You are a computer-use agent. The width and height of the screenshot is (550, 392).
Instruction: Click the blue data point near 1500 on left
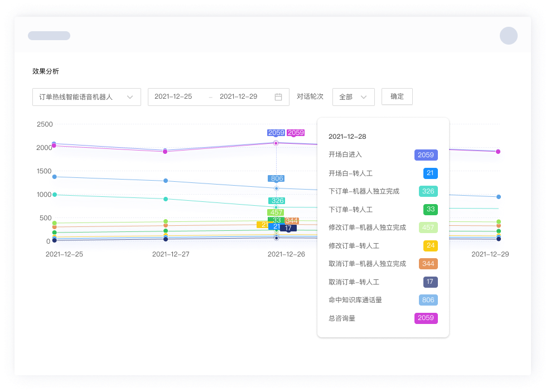[54, 177]
